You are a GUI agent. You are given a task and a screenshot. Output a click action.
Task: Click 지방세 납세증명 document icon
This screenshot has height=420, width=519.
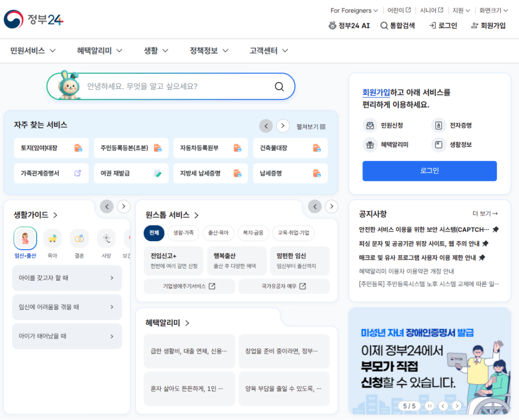point(237,173)
